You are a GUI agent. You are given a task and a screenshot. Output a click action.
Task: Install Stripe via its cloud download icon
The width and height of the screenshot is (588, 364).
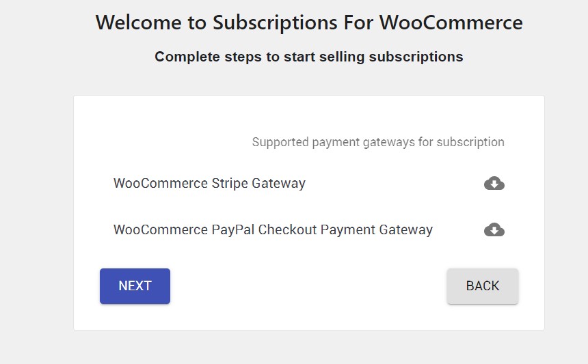[x=494, y=184]
